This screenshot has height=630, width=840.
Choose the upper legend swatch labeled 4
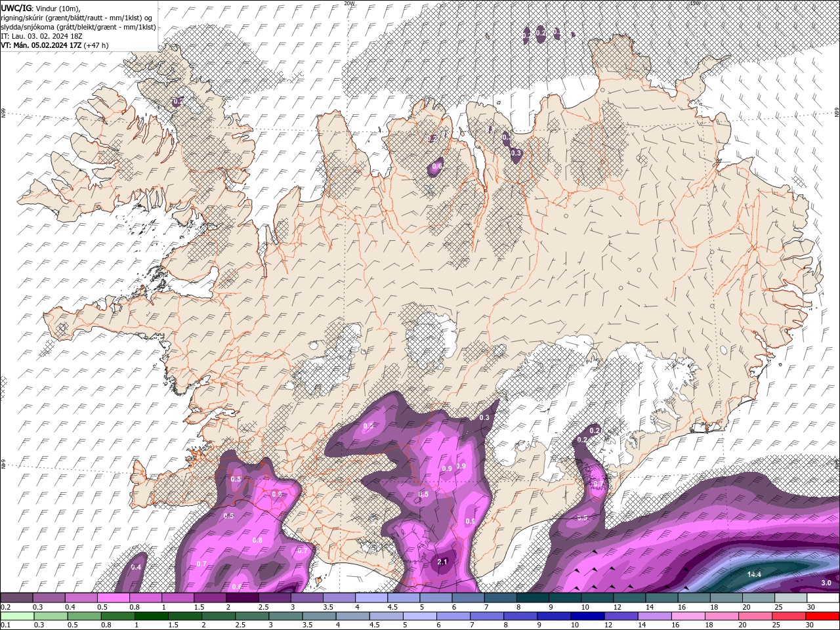coord(371,597)
